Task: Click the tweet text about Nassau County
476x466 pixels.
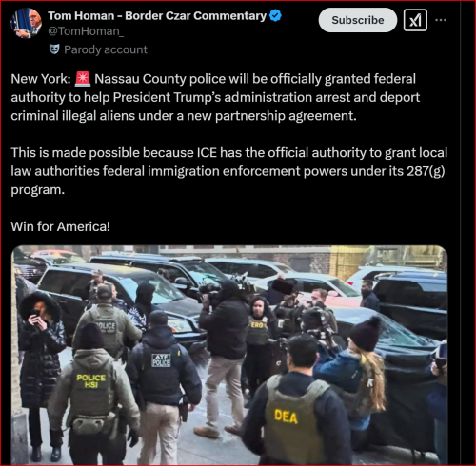Action: point(215,97)
